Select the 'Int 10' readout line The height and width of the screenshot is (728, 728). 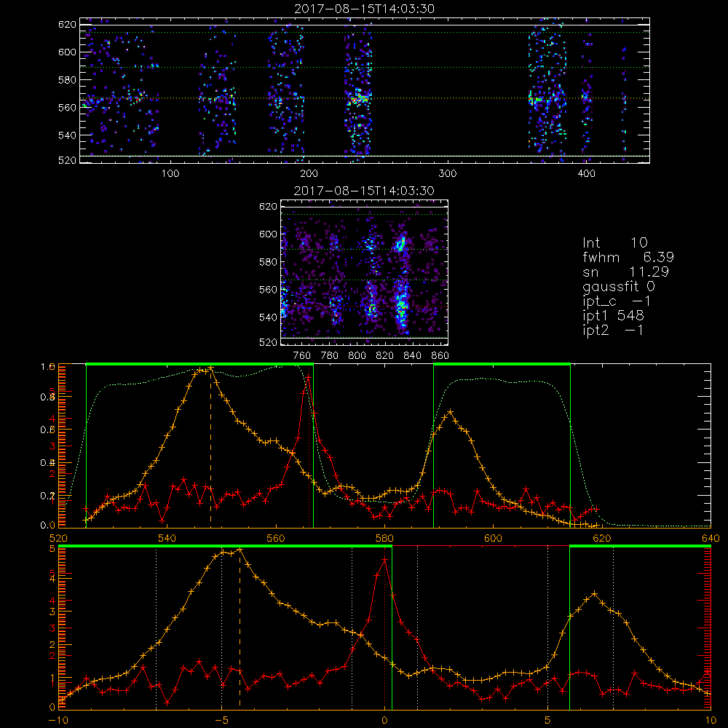click(x=614, y=243)
